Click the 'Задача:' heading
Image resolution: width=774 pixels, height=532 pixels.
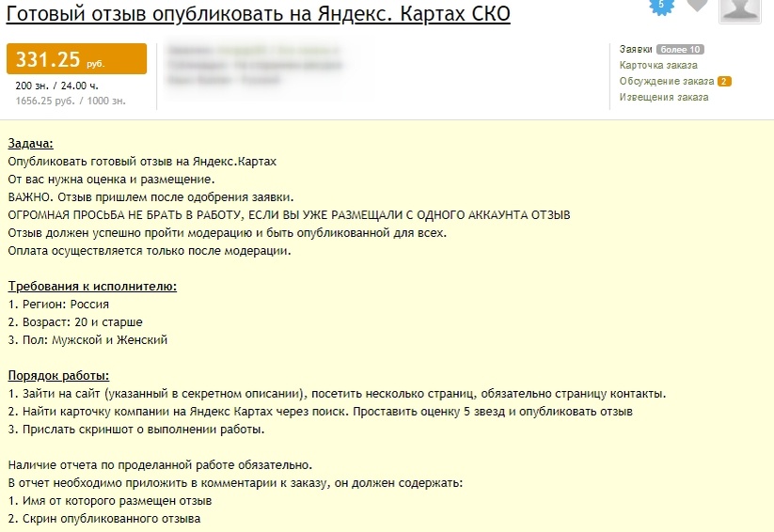pyautogui.click(x=31, y=144)
